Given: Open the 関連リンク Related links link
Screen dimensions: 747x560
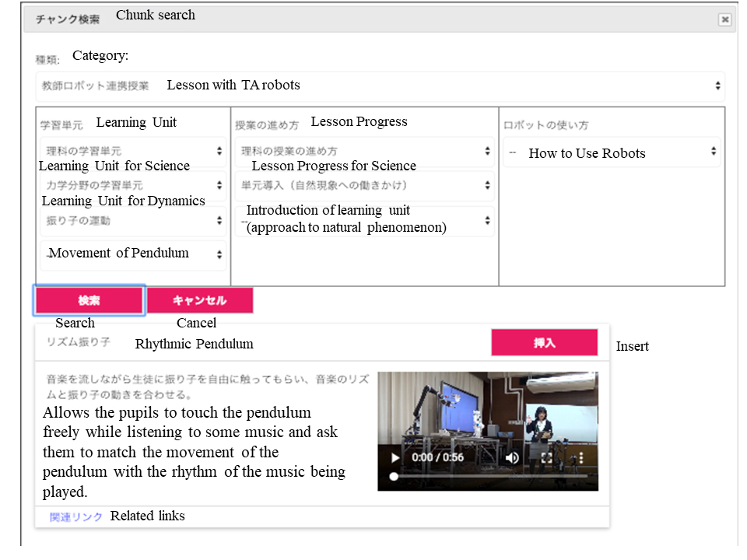Looking at the screenshot, I should (x=75, y=517).
